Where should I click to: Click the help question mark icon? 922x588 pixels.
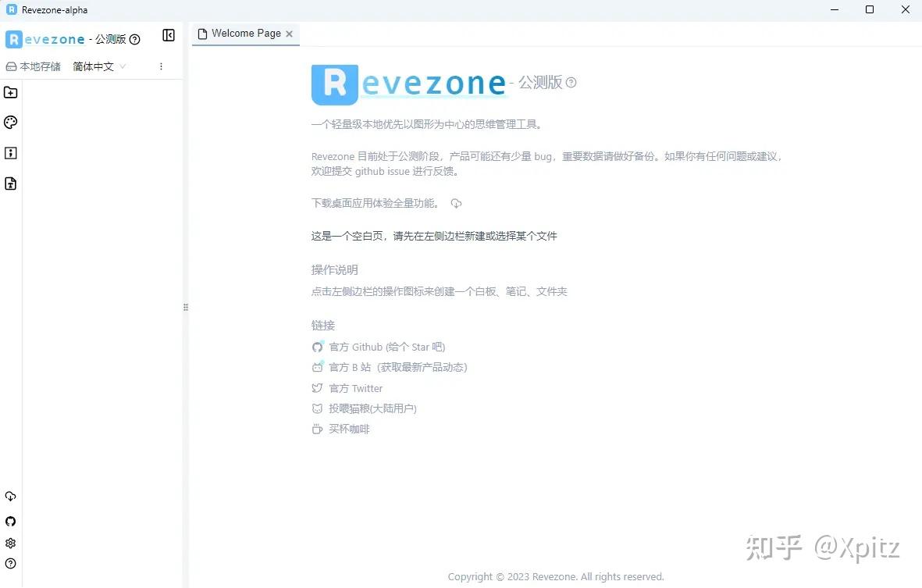[10, 564]
